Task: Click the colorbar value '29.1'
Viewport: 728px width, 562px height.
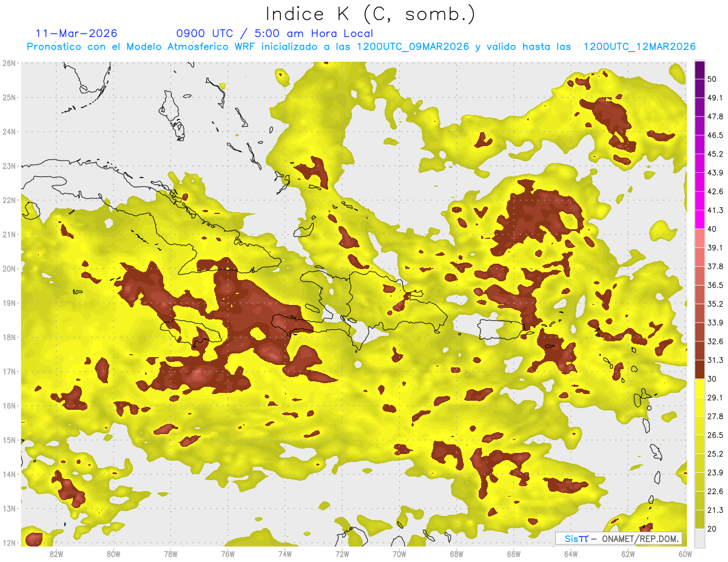Action: [x=715, y=398]
